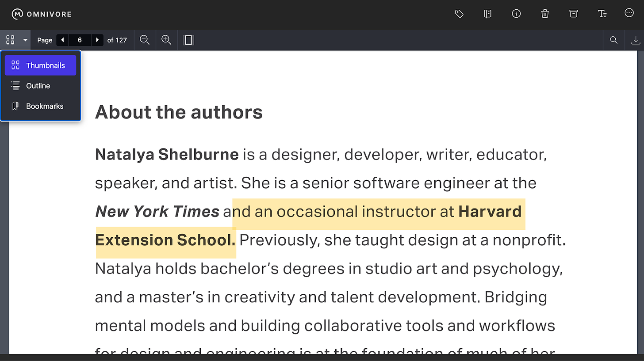
Task: Click the 'of 127' page count
Action: 117,40
